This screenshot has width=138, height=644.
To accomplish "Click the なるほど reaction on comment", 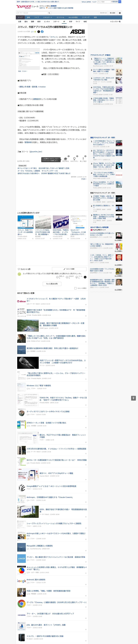I will pyautogui.click(x=70, y=277).
